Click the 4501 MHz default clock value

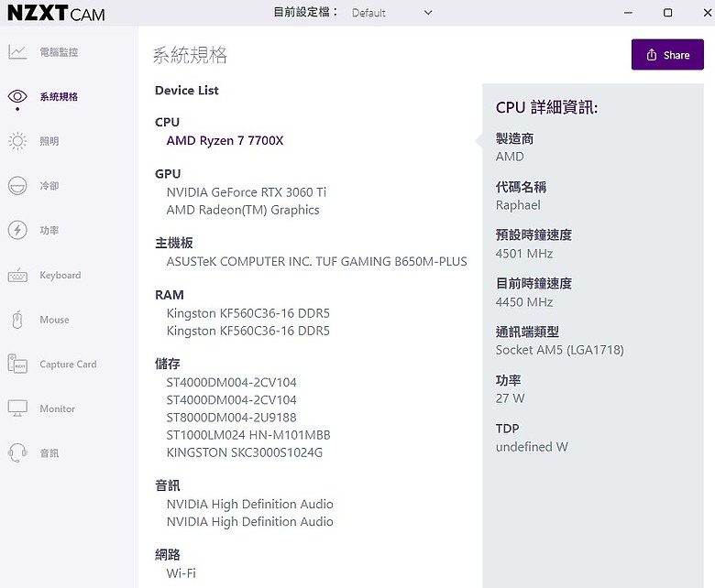tap(524, 253)
